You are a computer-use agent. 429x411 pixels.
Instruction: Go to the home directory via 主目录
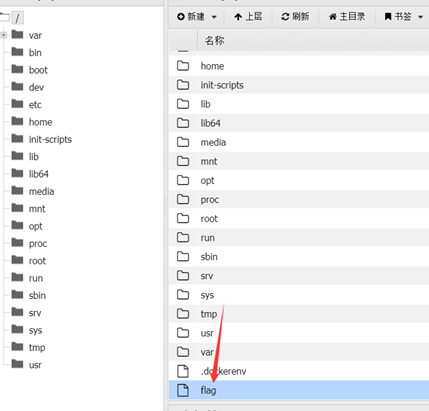347,17
